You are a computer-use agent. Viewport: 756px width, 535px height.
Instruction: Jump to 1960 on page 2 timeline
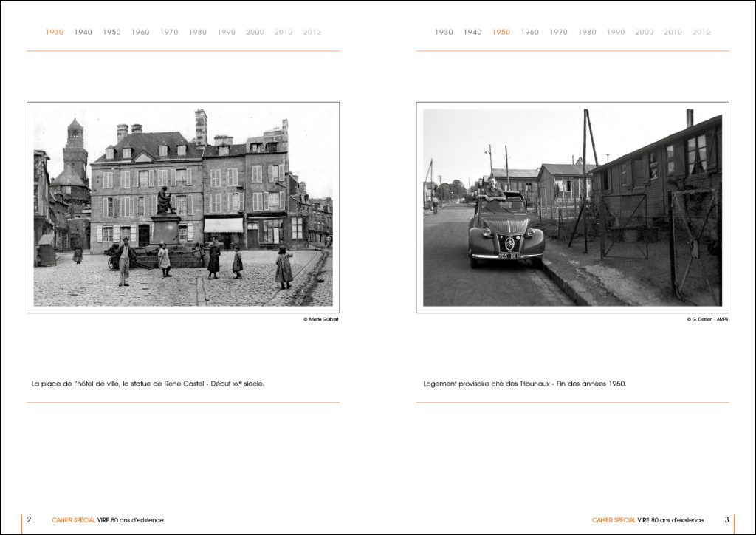140,33
